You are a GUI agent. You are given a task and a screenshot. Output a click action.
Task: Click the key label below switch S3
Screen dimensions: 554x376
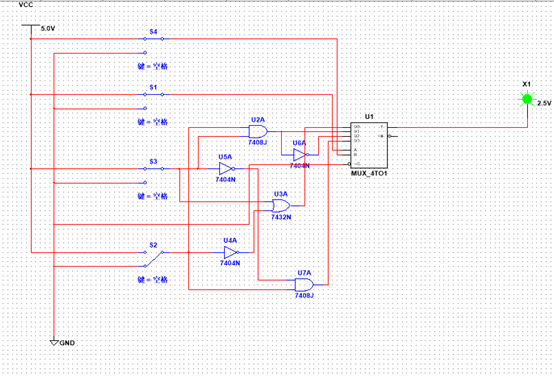[153, 196]
